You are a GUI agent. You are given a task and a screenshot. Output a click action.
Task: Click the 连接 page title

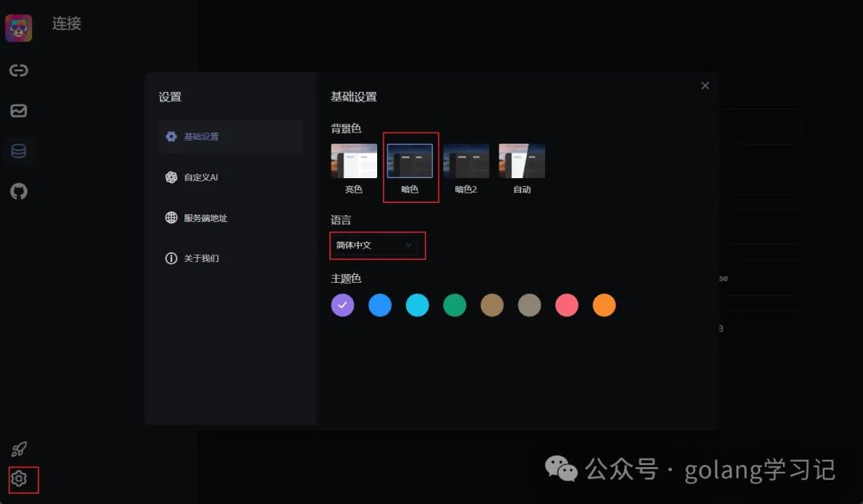[66, 24]
